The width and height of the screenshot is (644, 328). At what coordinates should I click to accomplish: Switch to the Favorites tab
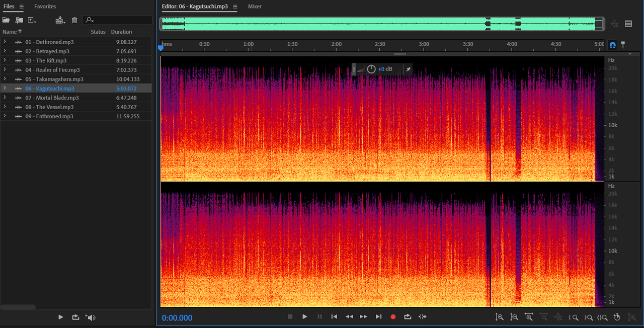(x=45, y=7)
